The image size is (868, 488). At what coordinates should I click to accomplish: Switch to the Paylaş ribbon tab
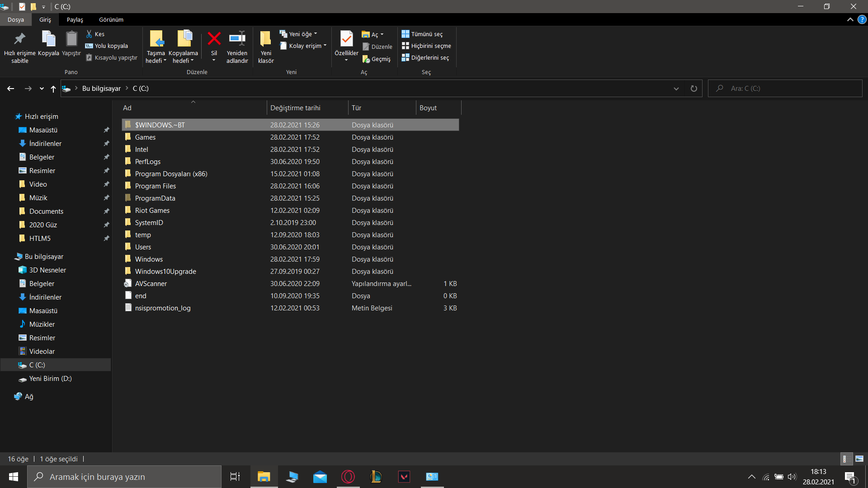(75, 19)
